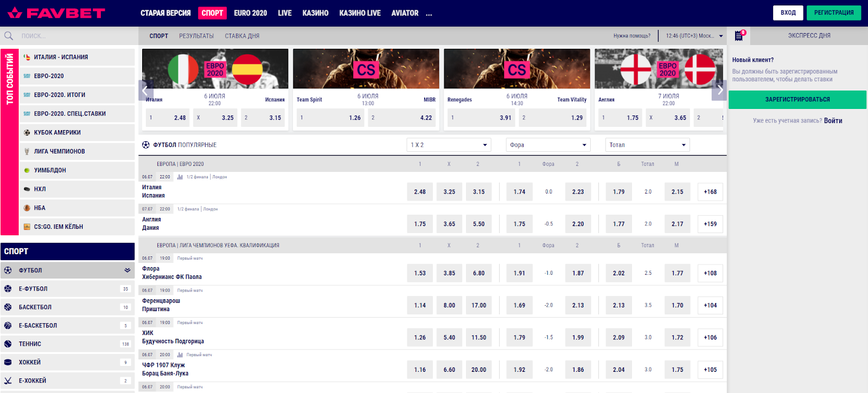868x393 pixels.
Task: Click the Хоккей sport icon
Action: point(8,362)
